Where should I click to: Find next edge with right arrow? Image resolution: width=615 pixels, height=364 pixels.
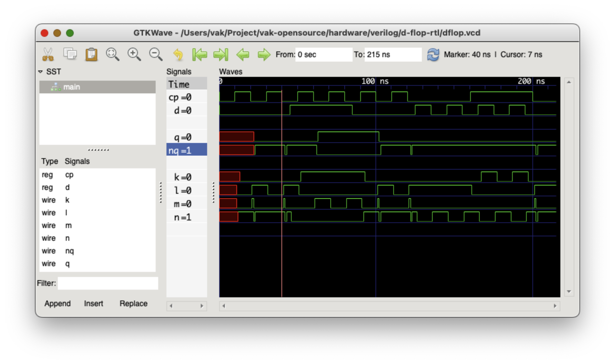coord(264,54)
